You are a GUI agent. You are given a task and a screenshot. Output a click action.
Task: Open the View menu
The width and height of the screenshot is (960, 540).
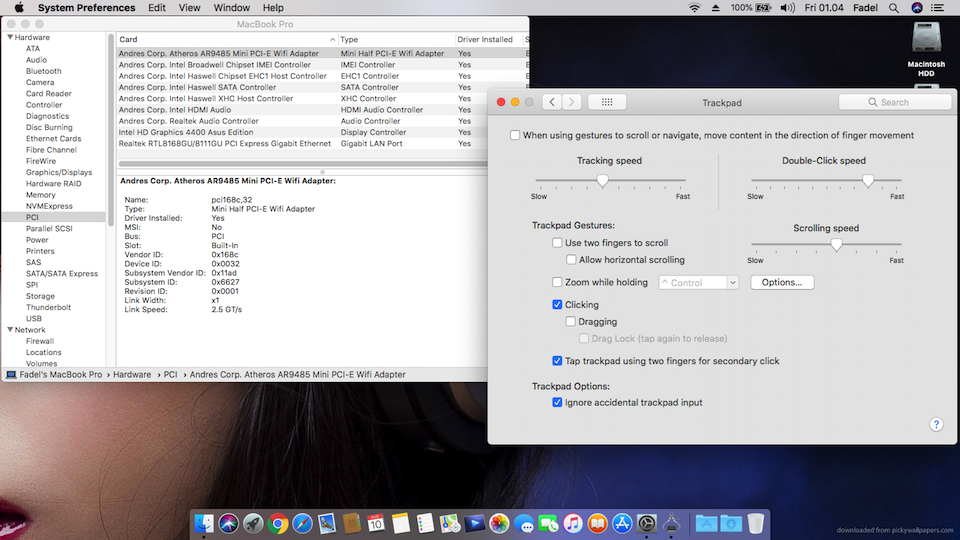[189, 8]
